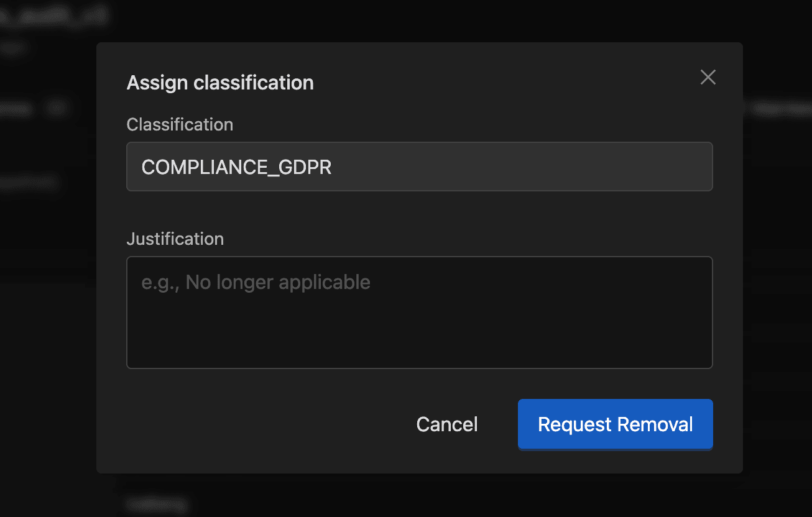Screen dimensions: 812x517
Task: Click the bottom area of the Justification textarea
Action: (x=419, y=354)
